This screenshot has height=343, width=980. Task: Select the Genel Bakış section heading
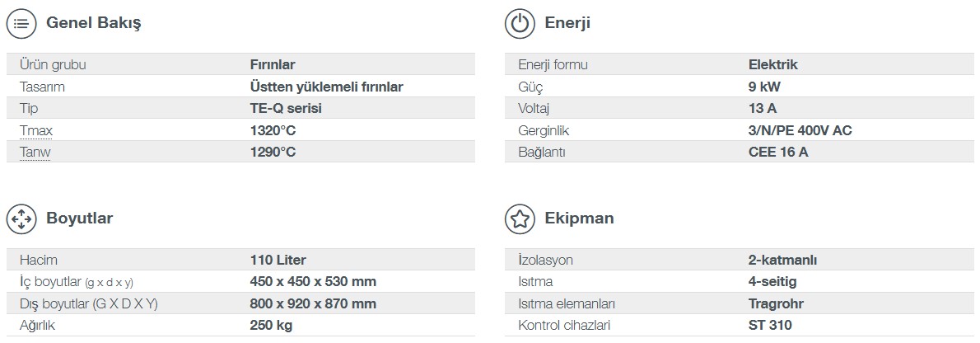[x=94, y=23]
